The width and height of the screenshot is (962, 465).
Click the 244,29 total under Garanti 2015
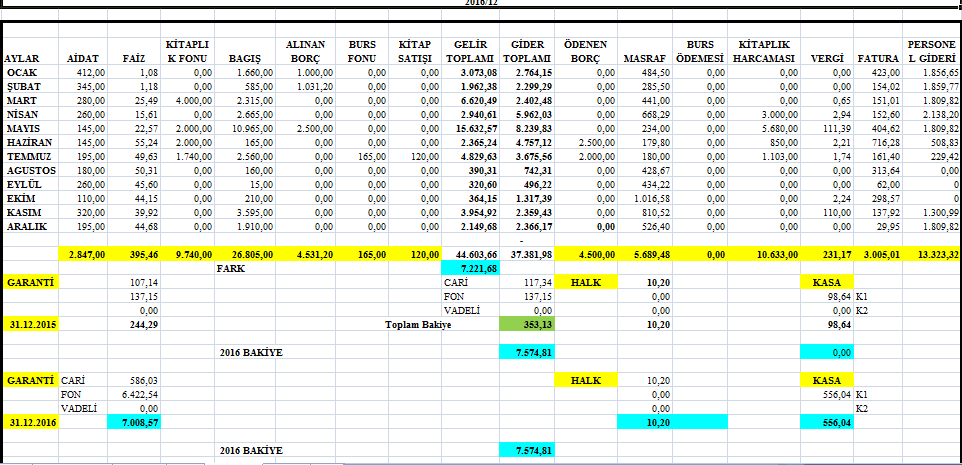coord(134,325)
